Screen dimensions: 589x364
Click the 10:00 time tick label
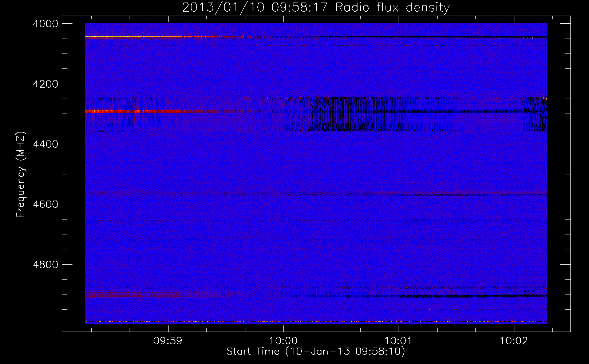click(x=283, y=341)
